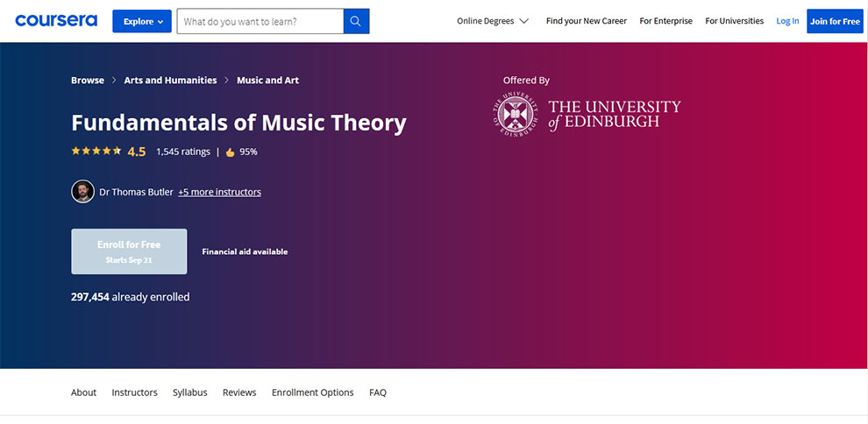Click Dr Thomas Butler name
Screen dimensions: 868x424
[x=136, y=192]
